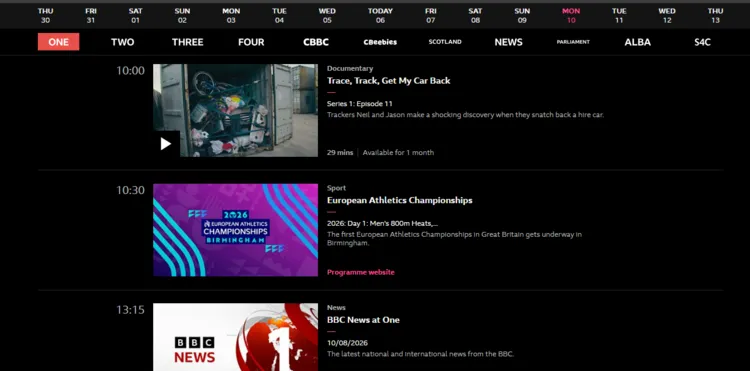Open the BBC Scotland channel schedule
750x371 pixels.
[x=445, y=42]
